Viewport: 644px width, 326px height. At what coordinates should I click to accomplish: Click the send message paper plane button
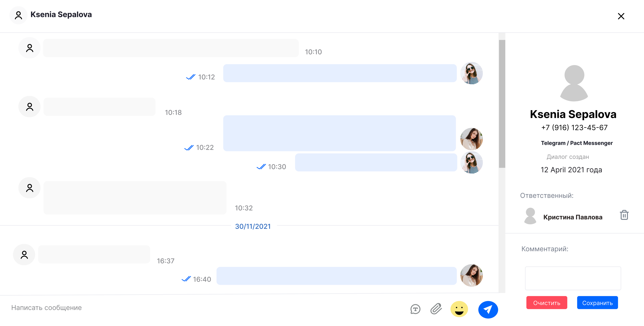(x=488, y=310)
